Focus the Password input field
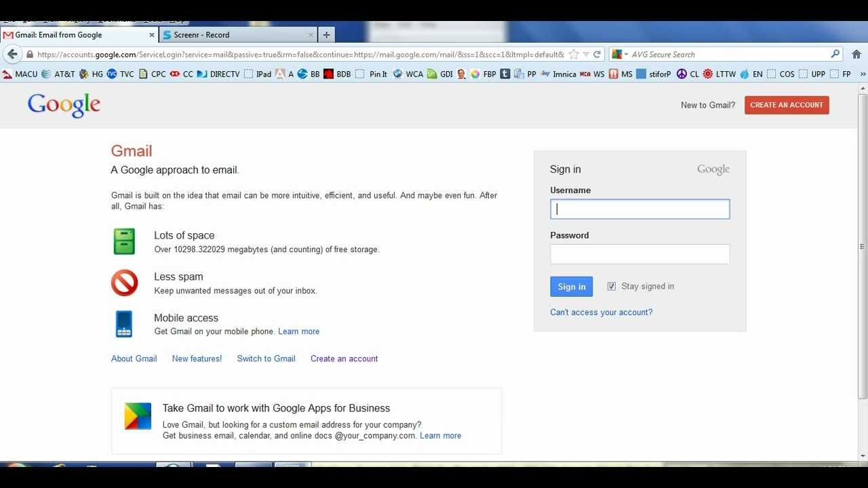Screen dimensions: 868x488 click(640, 254)
